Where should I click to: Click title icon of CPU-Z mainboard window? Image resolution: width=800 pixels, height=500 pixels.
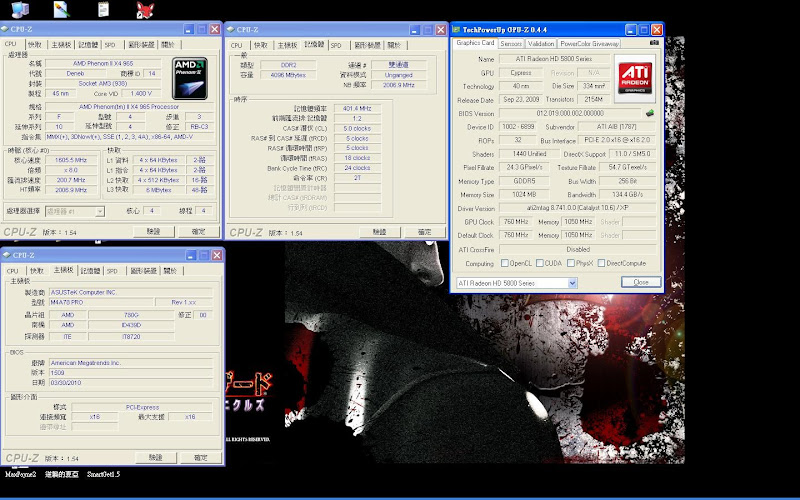click(6, 255)
